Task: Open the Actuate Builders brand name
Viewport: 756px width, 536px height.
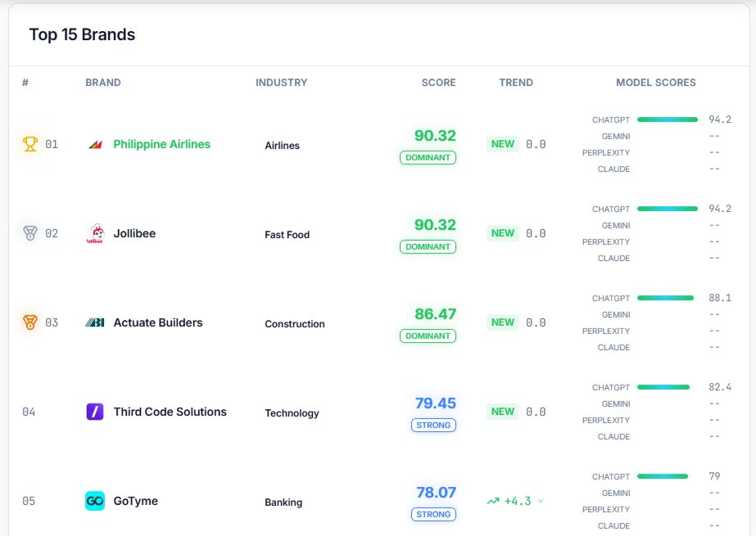Action: pyautogui.click(x=158, y=322)
